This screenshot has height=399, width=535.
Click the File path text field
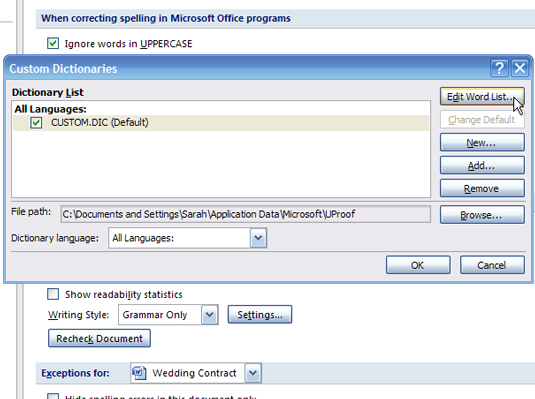[245, 214]
